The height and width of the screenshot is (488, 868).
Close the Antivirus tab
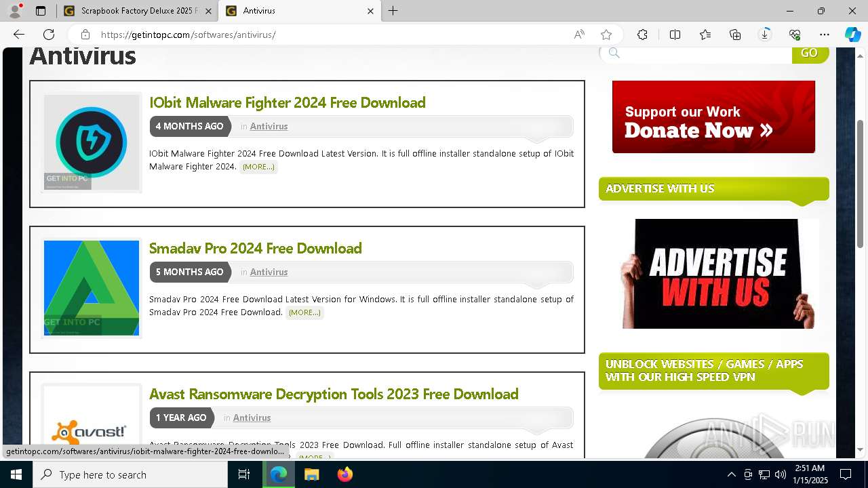pos(370,11)
